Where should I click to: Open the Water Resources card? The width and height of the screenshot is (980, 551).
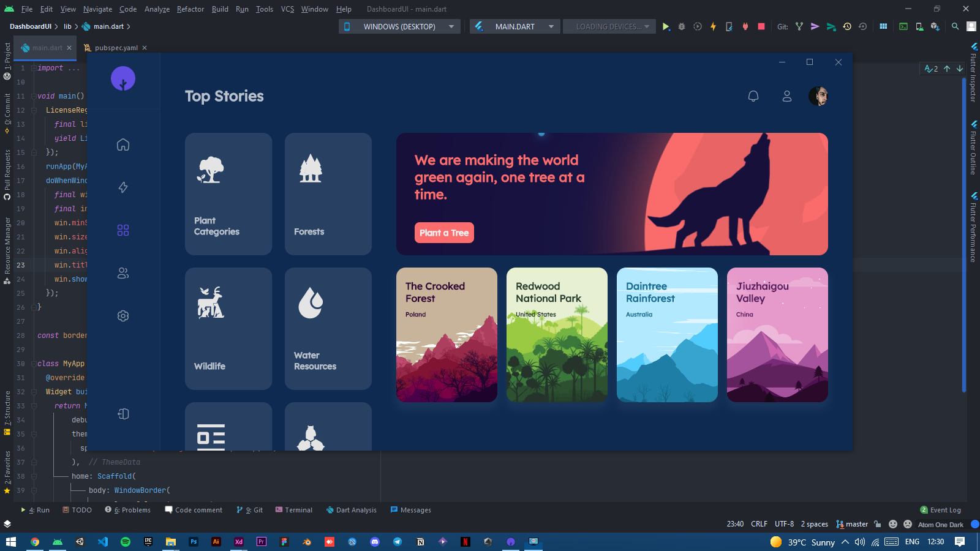click(328, 329)
